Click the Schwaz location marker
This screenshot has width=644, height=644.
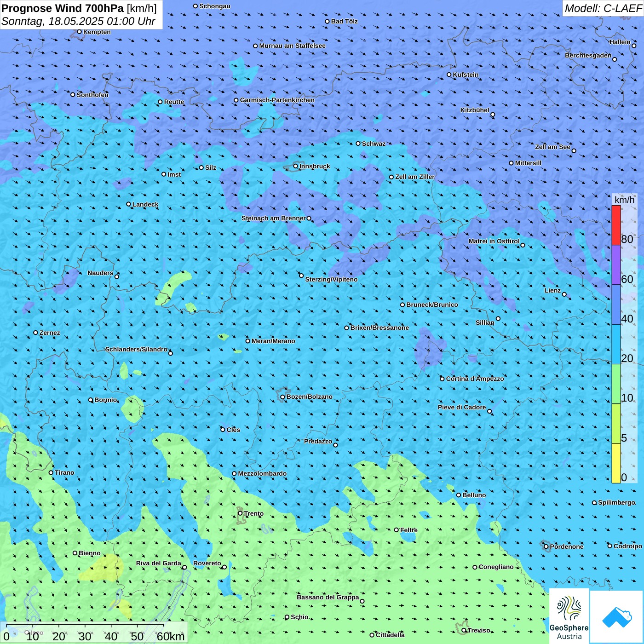(358, 144)
